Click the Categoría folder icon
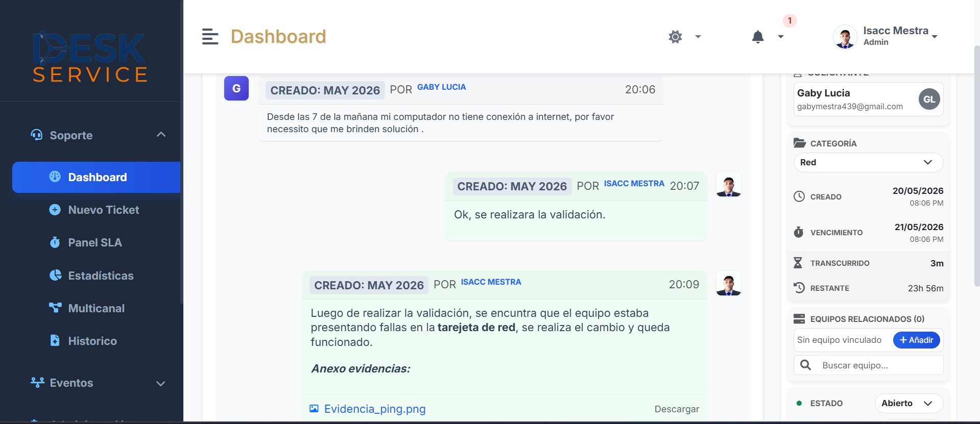 pos(800,143)
